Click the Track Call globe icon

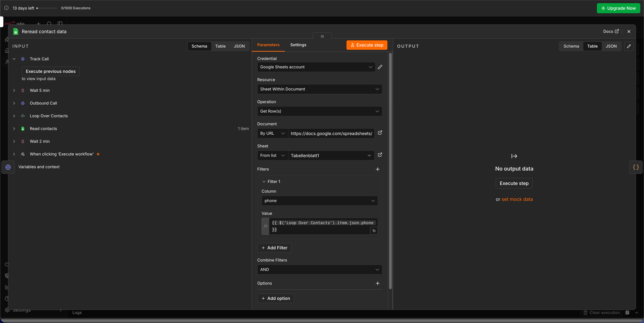tap(23, 59)
